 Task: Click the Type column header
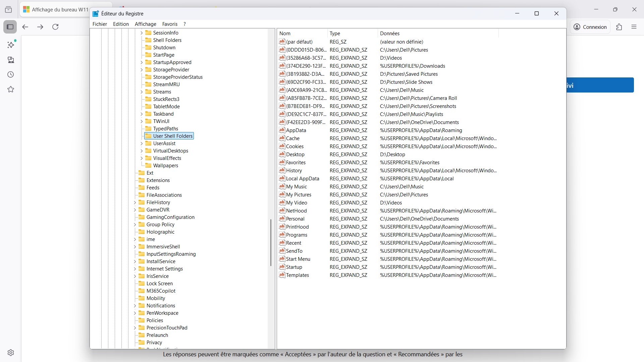click(x=353, y=33)
